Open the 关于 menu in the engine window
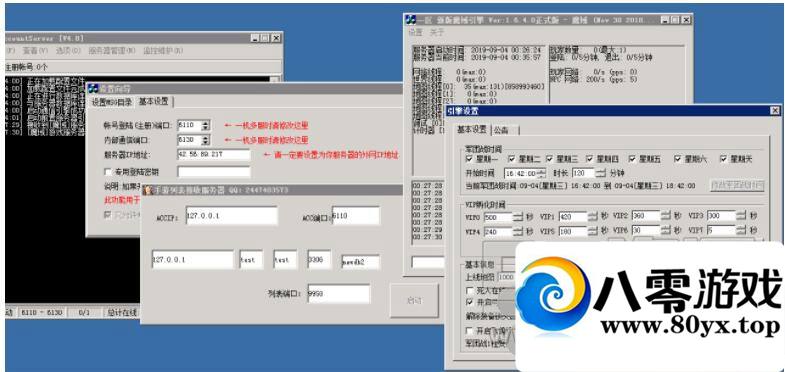The width and height of the screenshot is (785, 372). (437, 33)
